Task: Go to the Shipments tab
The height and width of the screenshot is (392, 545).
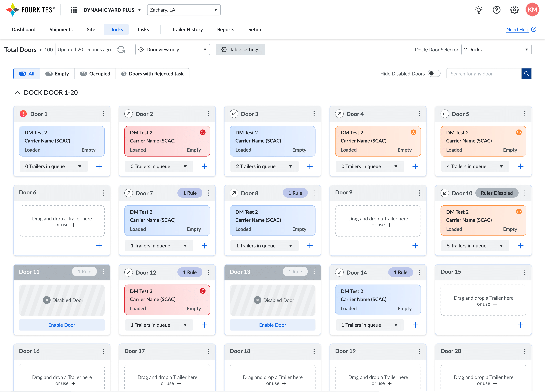Action: [x=61, y=30]
